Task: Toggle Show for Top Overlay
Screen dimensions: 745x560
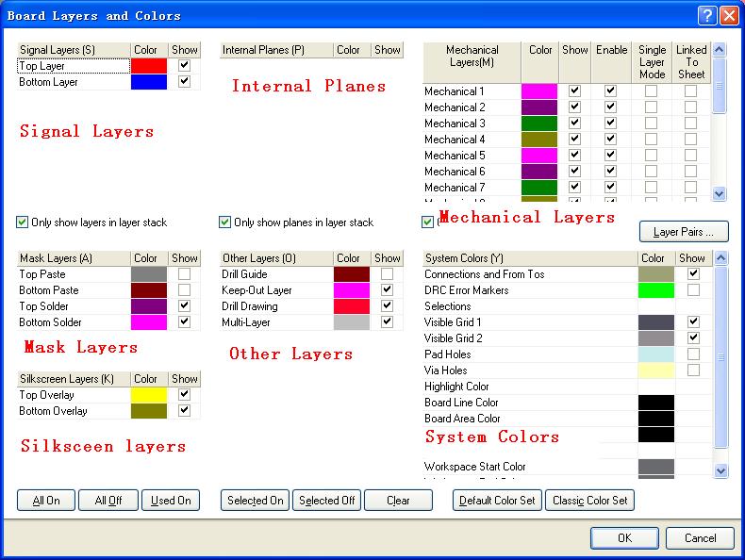Action: (184, 395)
